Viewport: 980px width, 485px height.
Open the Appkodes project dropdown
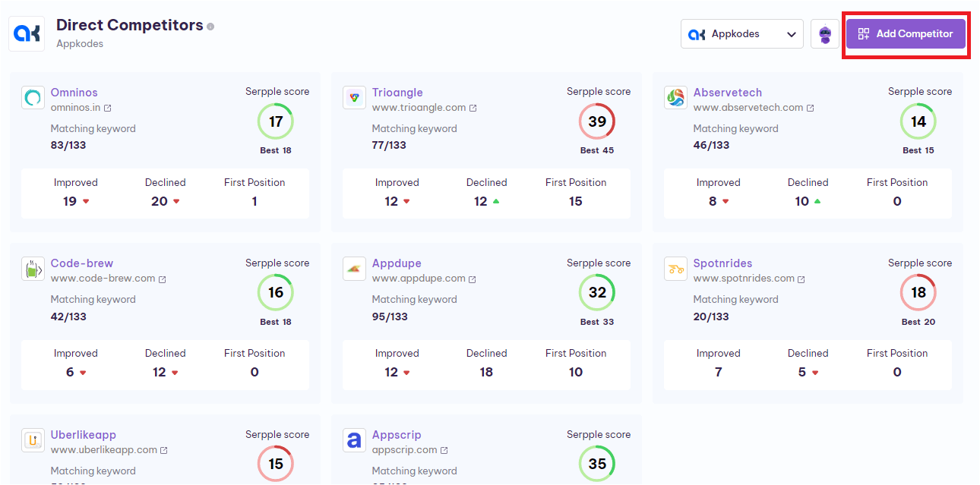[x=741, y=34]
